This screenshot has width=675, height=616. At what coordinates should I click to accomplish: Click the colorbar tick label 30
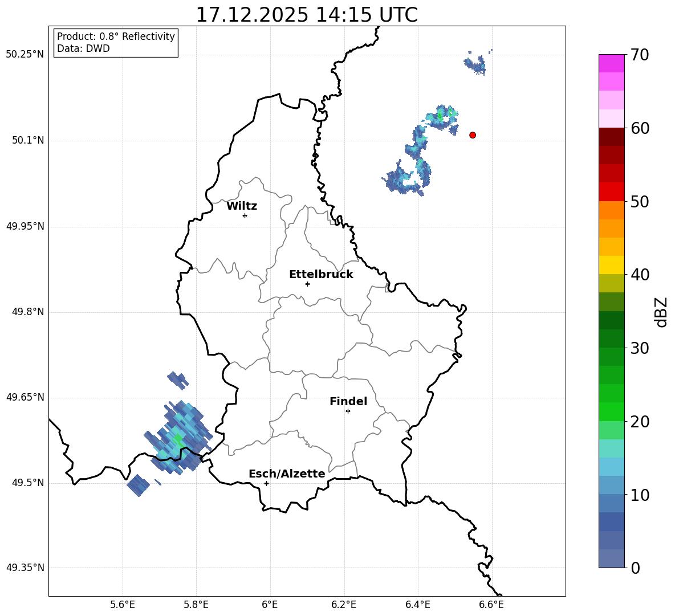pyautogui.click(x=639, y=348)
